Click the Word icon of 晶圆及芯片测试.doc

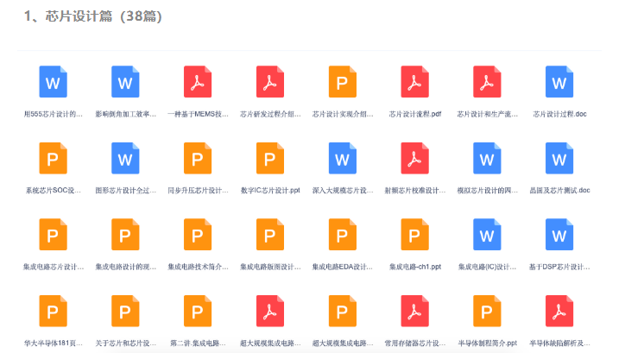[x=559, y=159]
